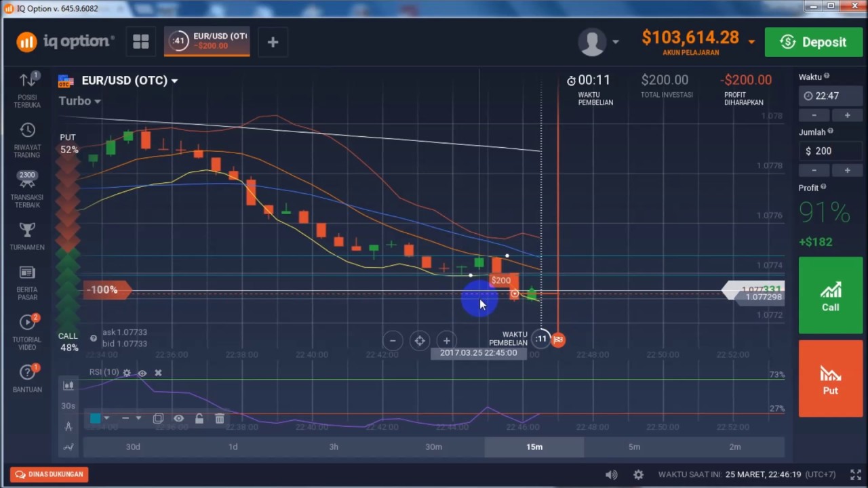Select the 15m timeframe

(x=534, y=447)
